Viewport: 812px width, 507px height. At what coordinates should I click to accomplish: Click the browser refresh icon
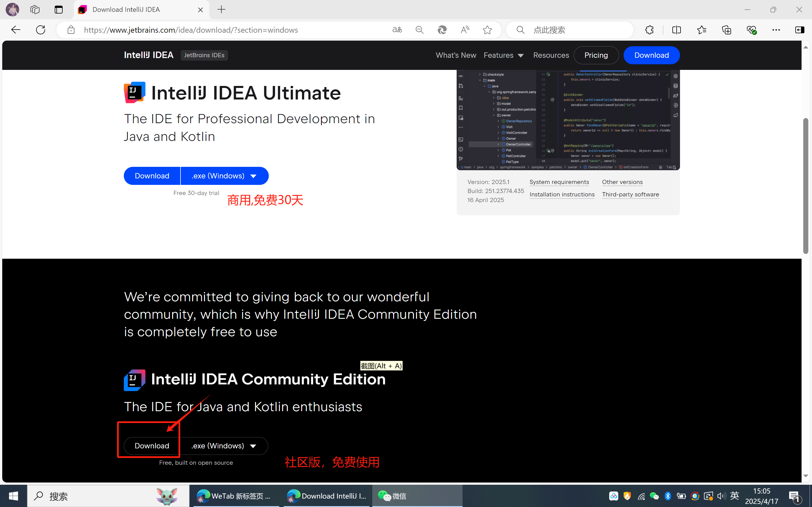(x=41, y=30)
